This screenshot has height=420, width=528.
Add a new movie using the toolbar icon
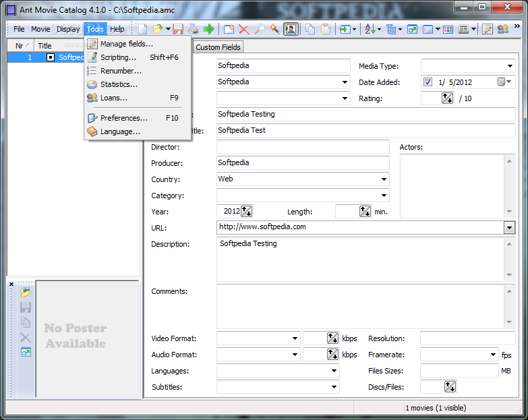click(229, 29)
